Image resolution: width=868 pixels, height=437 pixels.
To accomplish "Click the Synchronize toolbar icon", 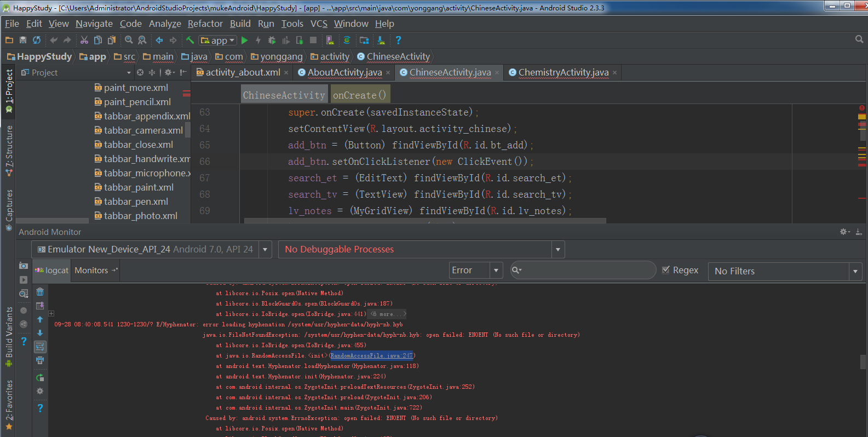I will [x=37, y=40].
